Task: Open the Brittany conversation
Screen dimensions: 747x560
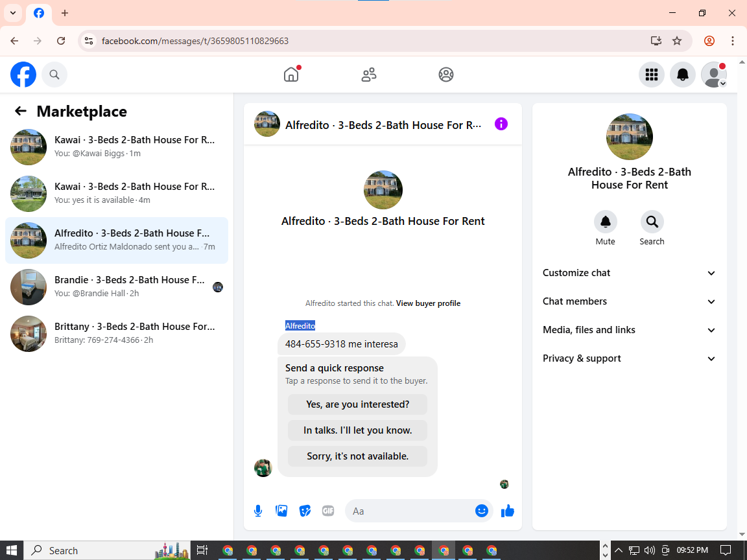Action: pos(117,333)
